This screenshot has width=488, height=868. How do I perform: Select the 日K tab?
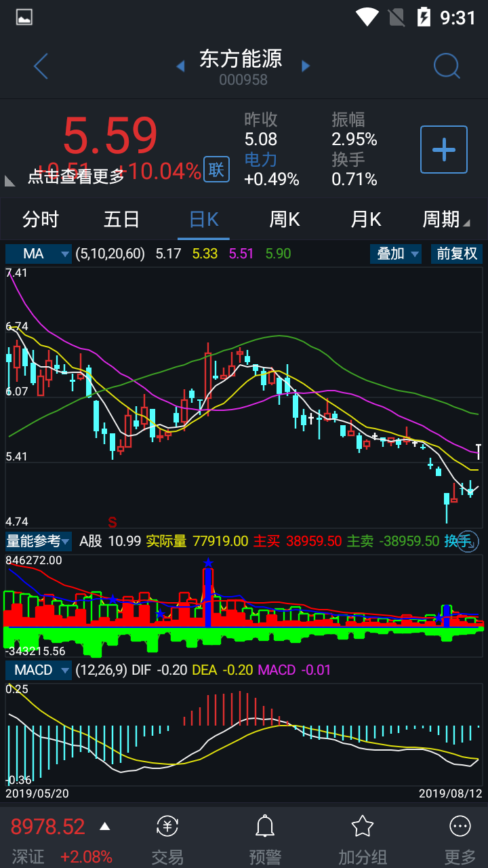[204, 219]
